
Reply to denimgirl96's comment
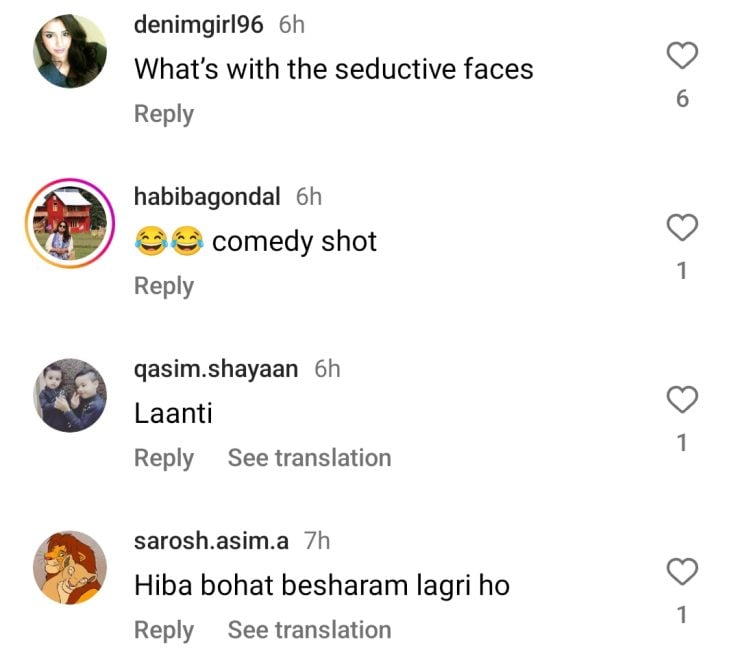(164, 114)
